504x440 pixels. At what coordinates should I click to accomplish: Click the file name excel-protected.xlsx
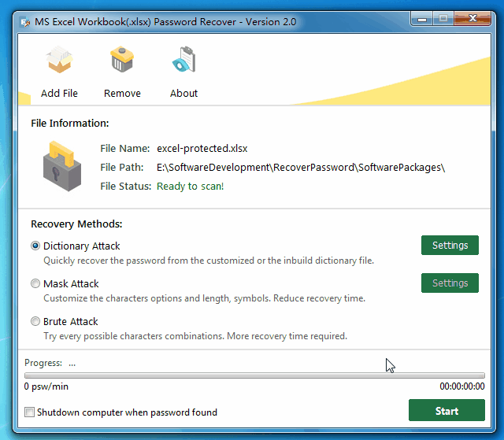coord(202,149)
